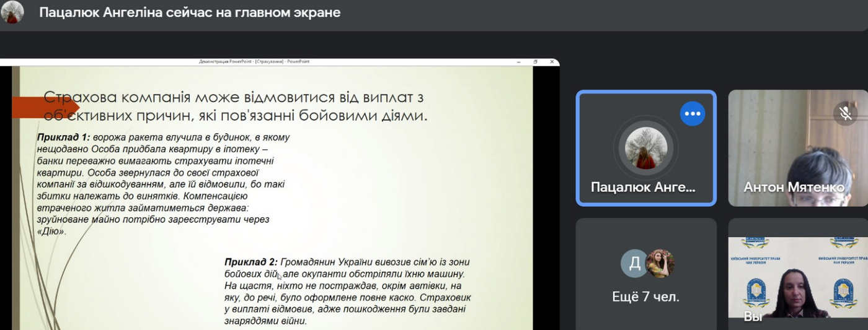This screenshot has width=868, height=330.
Task: Select Антон Мятенко video tile
Action: [x=798, y=148]
